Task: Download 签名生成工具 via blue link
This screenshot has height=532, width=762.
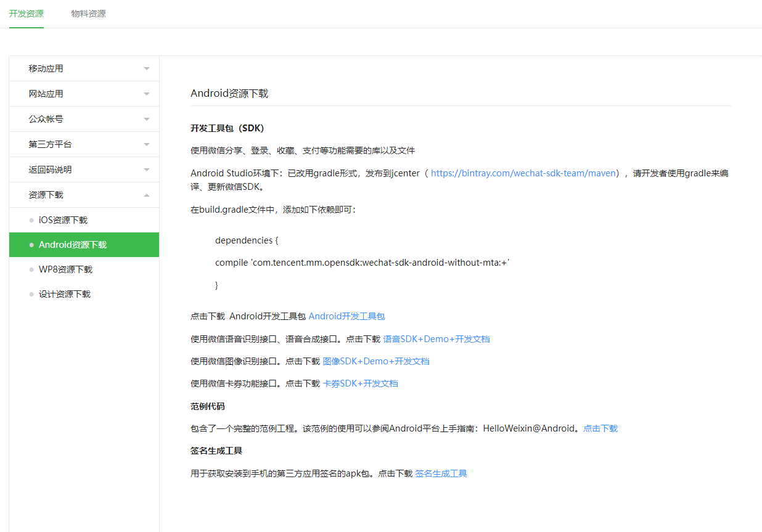Action: tap(441, 473)
